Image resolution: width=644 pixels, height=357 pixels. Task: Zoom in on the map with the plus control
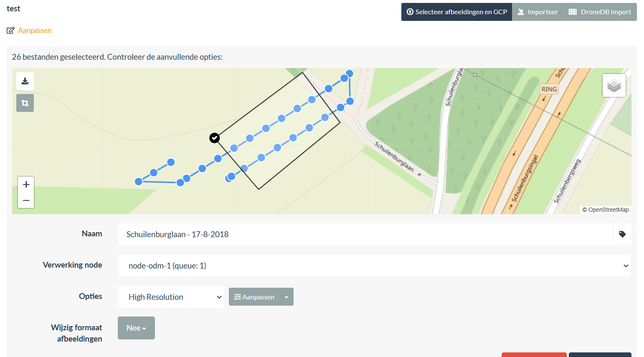pos(25,184)
